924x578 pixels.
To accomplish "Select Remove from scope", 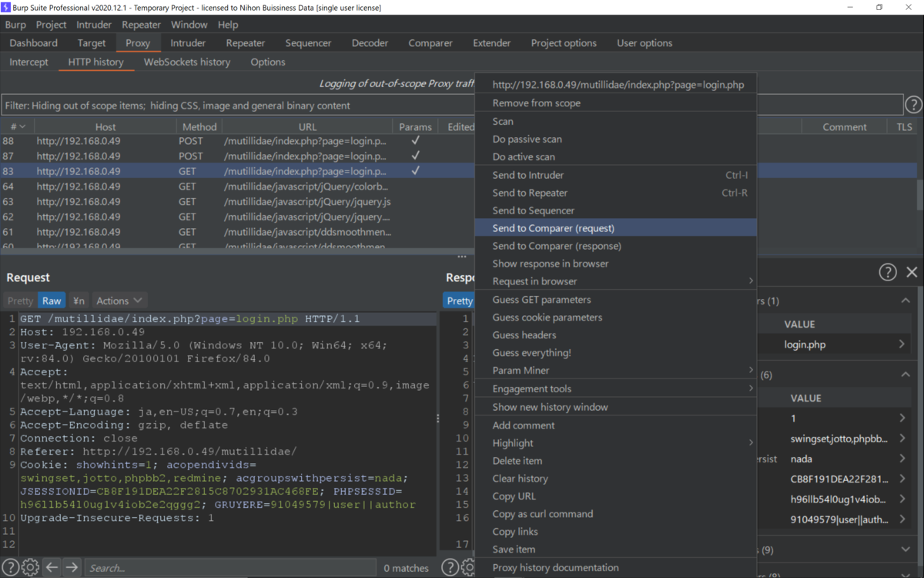I will click(x=616, y=103).
